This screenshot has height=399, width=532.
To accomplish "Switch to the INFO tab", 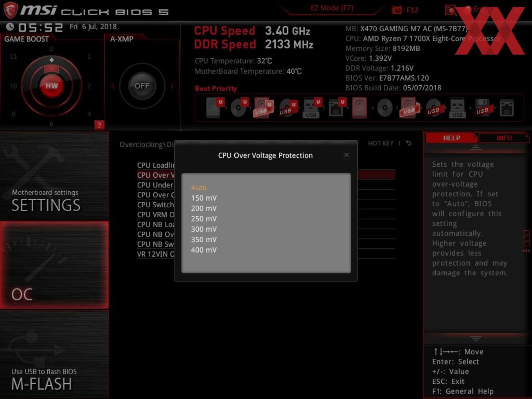I will [504, 138].
